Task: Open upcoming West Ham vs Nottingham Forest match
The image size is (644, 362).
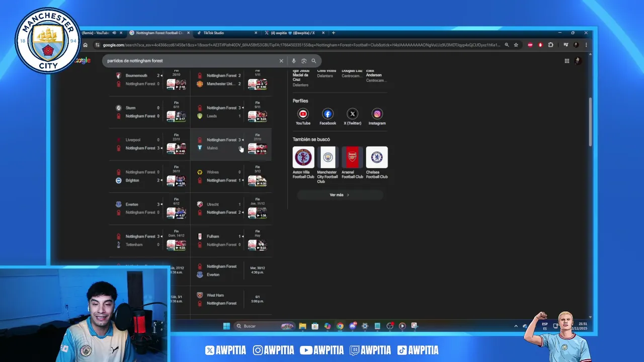Action: click(x=231, y=299)
